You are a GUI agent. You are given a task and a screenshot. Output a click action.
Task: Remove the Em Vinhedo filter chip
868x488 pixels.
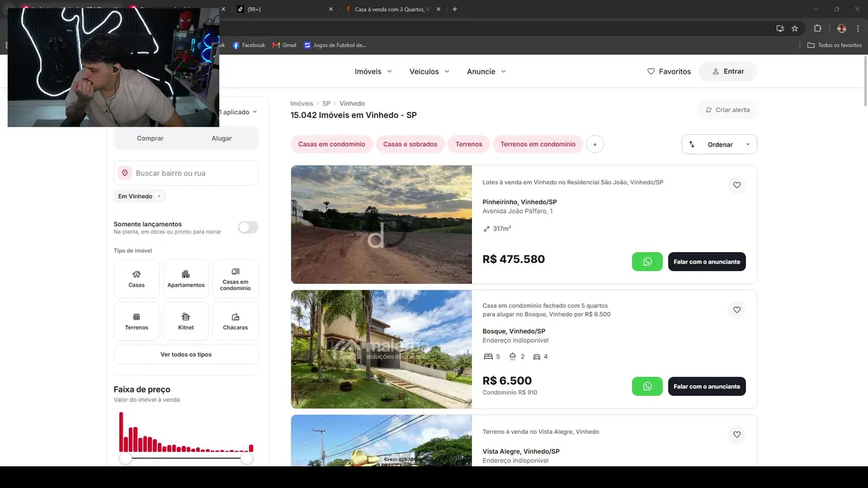click(159, 197)
